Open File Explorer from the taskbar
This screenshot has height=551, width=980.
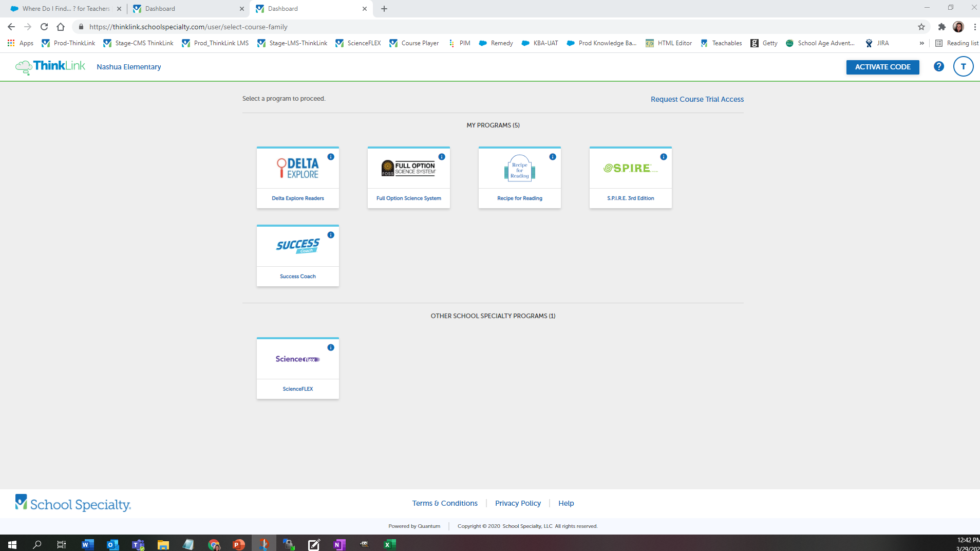[163, 544]
